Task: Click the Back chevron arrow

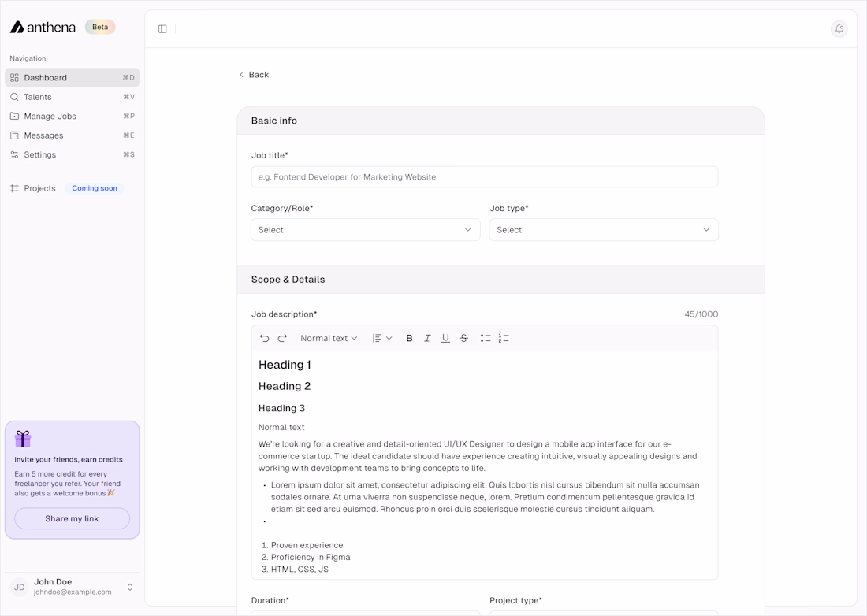Action: (242, 75)
